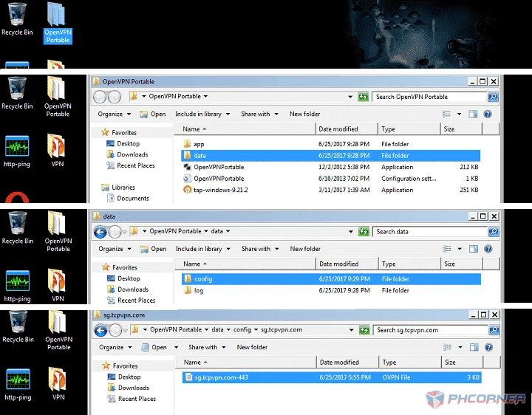This screenshot has height=415, width=532.
Task: Click the help icon in OpenVPN Portable window toolbar
Action: click(x=488, y=114)
